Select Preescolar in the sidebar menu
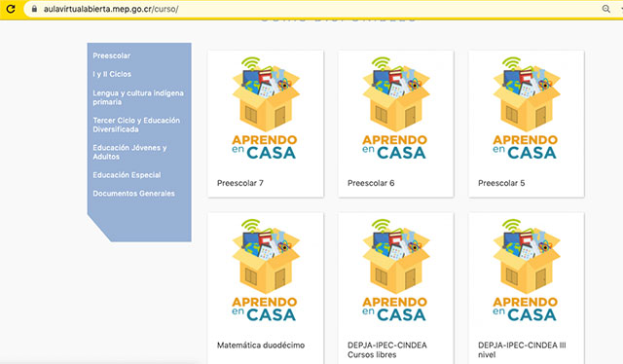 [x=112, y=55]
